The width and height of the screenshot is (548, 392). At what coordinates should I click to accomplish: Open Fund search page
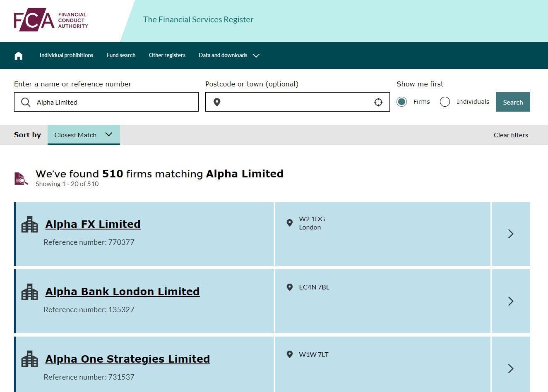click(x=121, y=55)
